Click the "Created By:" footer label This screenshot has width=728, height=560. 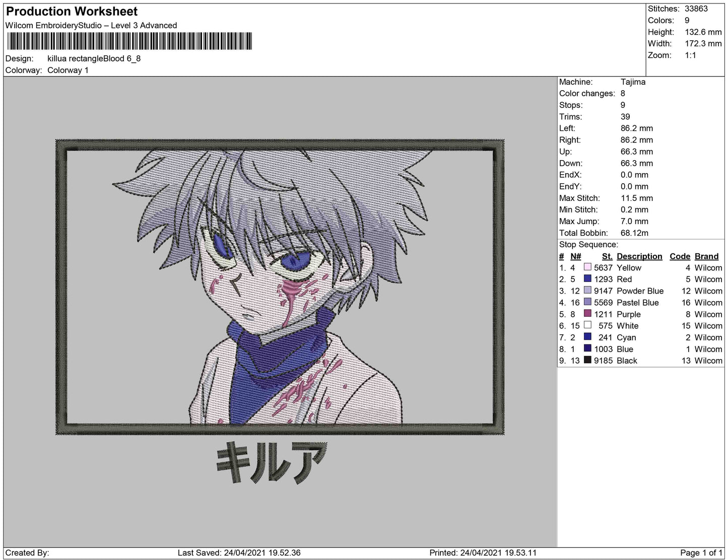tap(27, 552)
